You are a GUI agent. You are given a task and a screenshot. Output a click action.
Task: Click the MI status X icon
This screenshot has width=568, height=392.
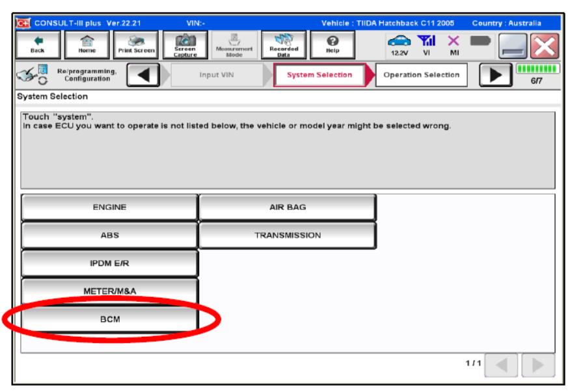point(454,46)
